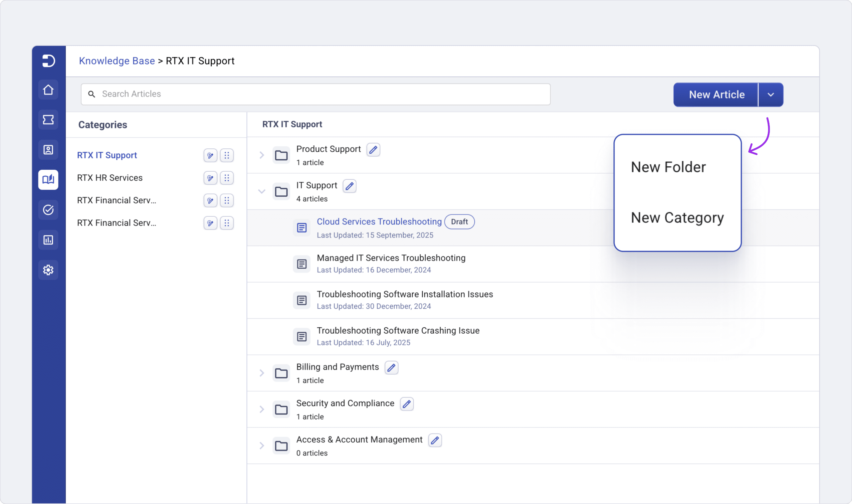
Task: Collapse the IT Support folder
Action: coord(262,192)
